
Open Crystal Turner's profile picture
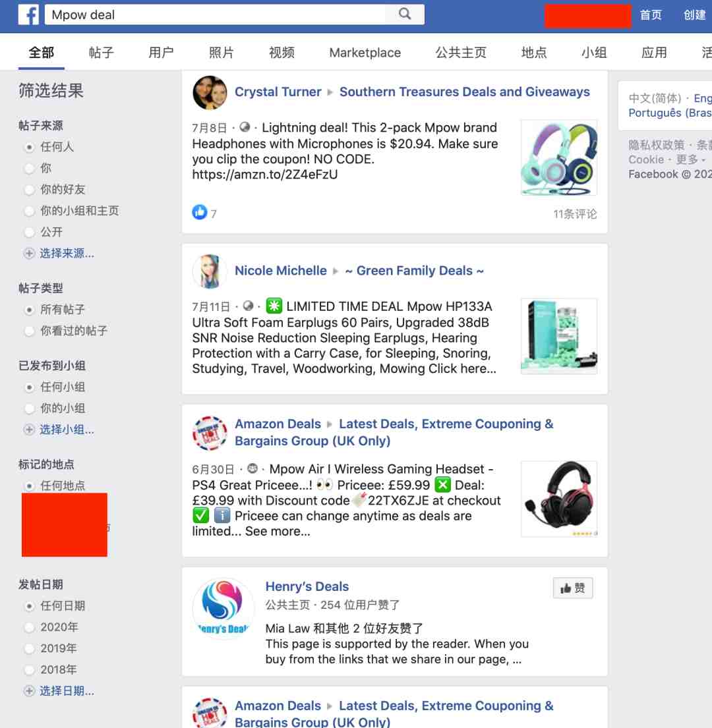coord(210,93)
